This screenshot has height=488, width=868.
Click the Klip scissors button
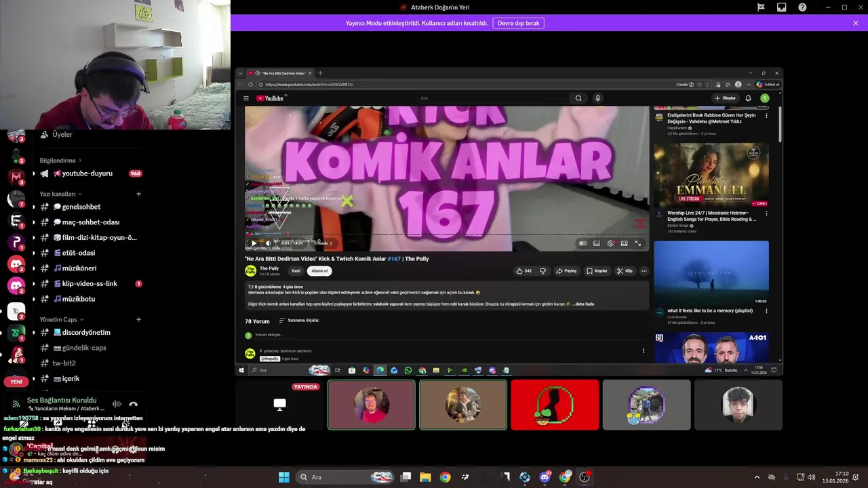coord(625,271)
